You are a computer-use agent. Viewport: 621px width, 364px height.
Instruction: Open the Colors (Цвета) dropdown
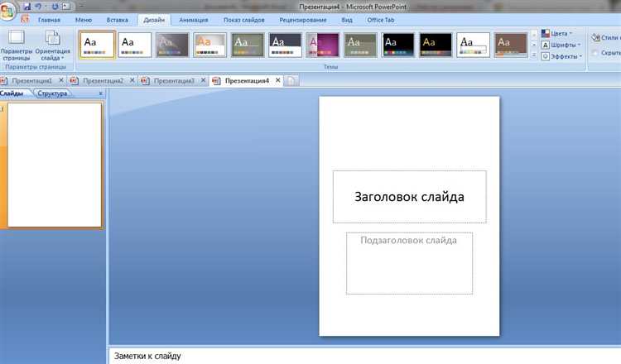557,34
